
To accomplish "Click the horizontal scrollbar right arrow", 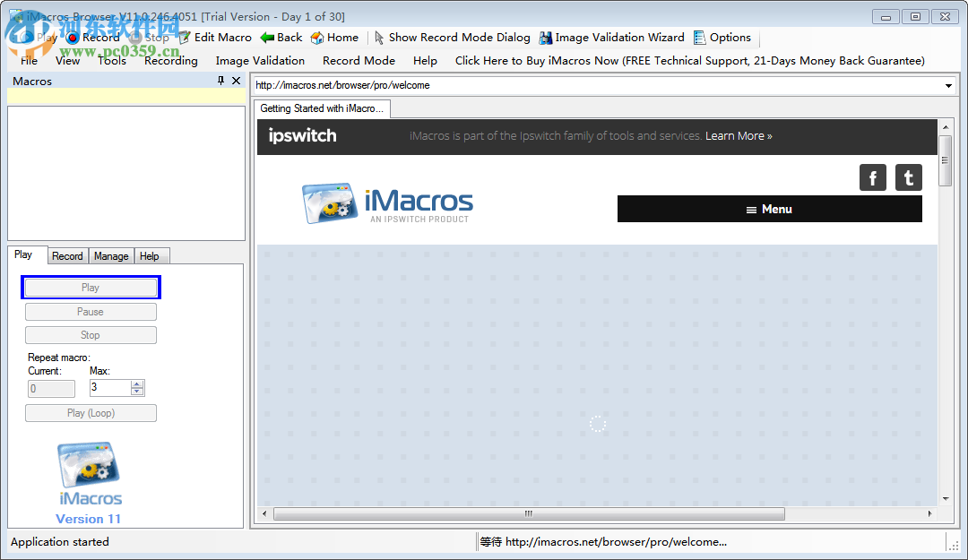I will click(x=929, y=513).
